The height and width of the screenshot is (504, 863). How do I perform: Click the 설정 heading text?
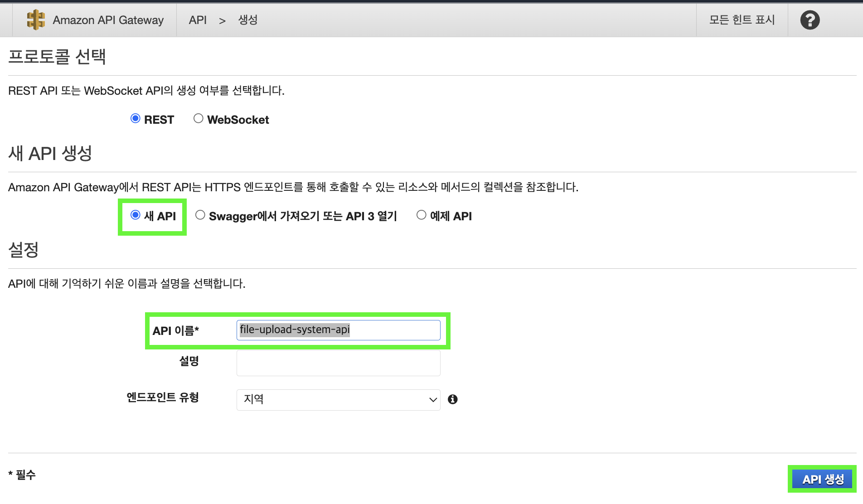(x=24, y=250)
